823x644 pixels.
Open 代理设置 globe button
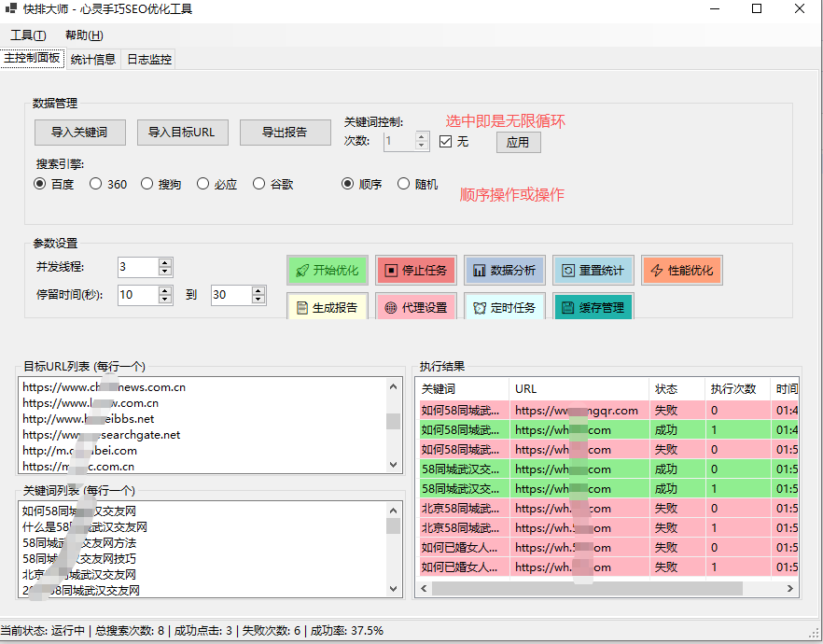414,307
